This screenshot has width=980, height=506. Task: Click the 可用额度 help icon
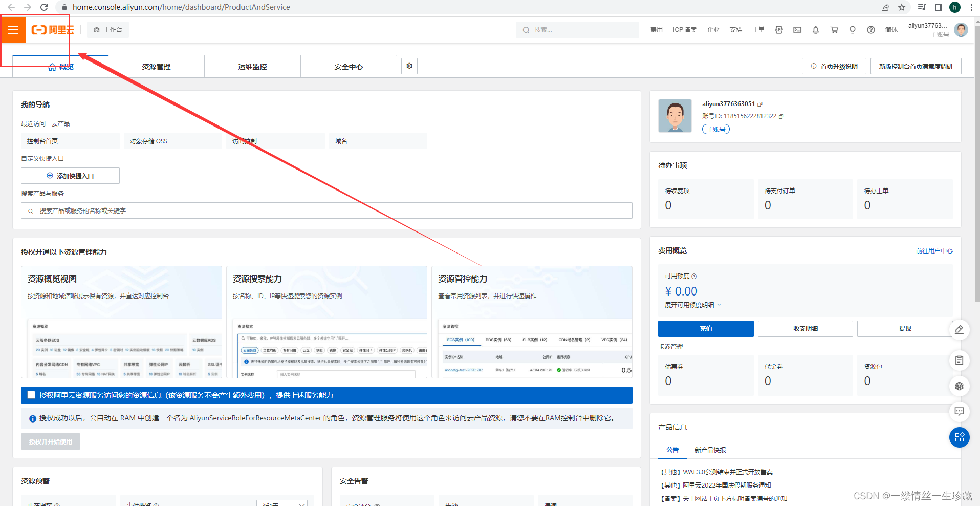[694, 276]
